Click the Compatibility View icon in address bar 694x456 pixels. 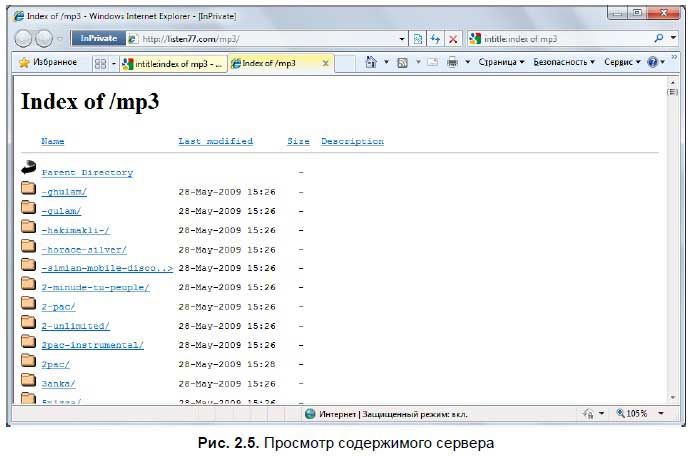click(x=419, y=39)
